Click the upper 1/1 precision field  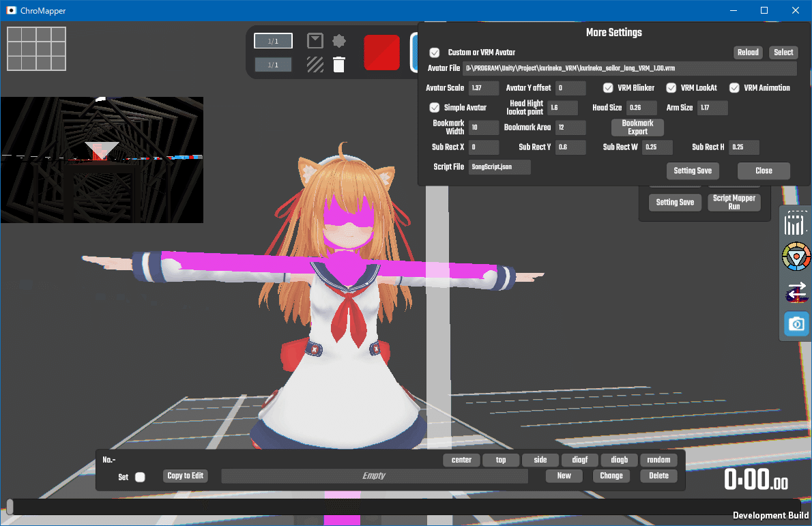273,41
